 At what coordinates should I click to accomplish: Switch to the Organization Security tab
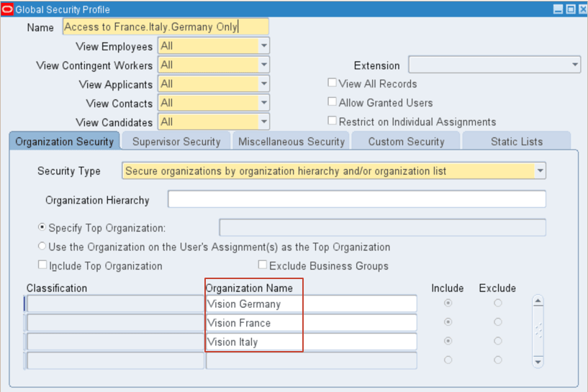[65, 142]
